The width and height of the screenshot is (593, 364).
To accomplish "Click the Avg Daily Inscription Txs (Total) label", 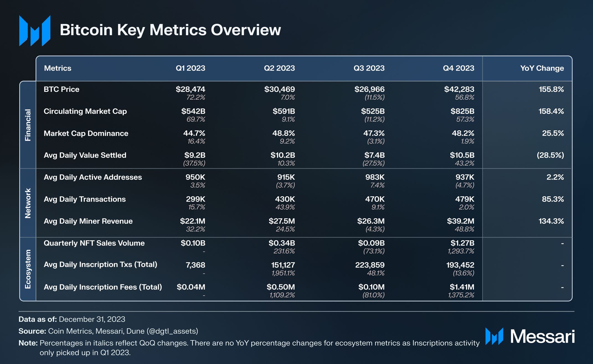I will [x=100, y=265].
